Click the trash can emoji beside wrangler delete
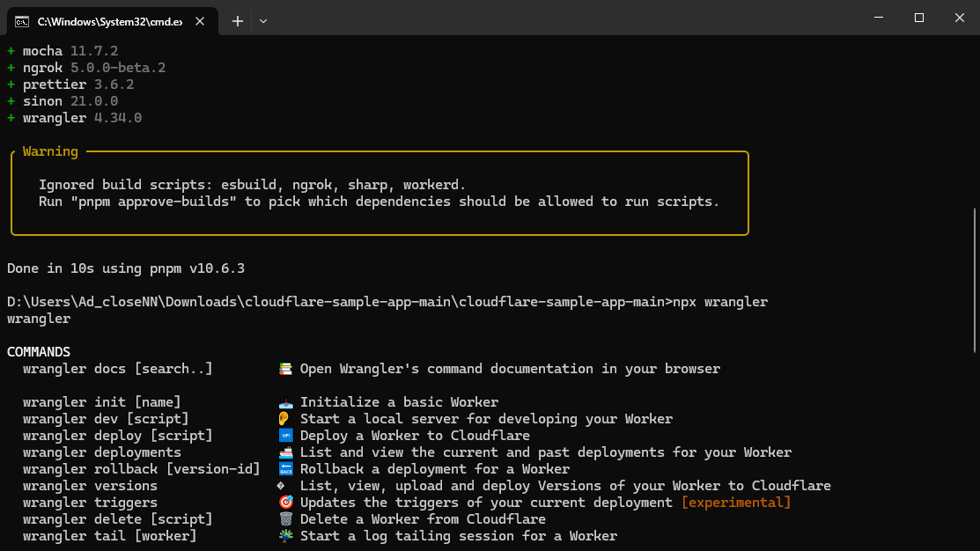This screenshot has width=980, height=551. coord(285,519)
